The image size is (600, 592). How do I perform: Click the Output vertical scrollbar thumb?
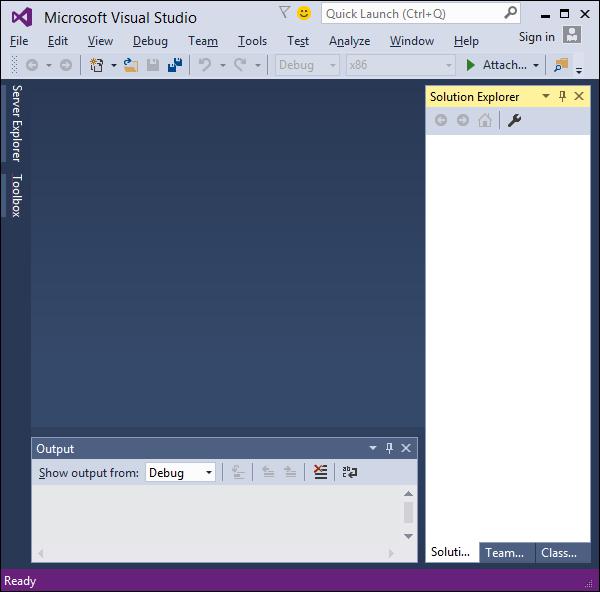point(408,512)
